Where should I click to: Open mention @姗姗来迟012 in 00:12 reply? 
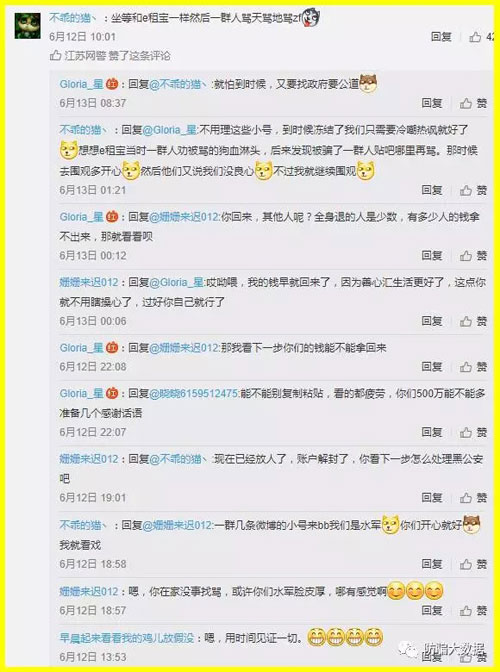184,217
